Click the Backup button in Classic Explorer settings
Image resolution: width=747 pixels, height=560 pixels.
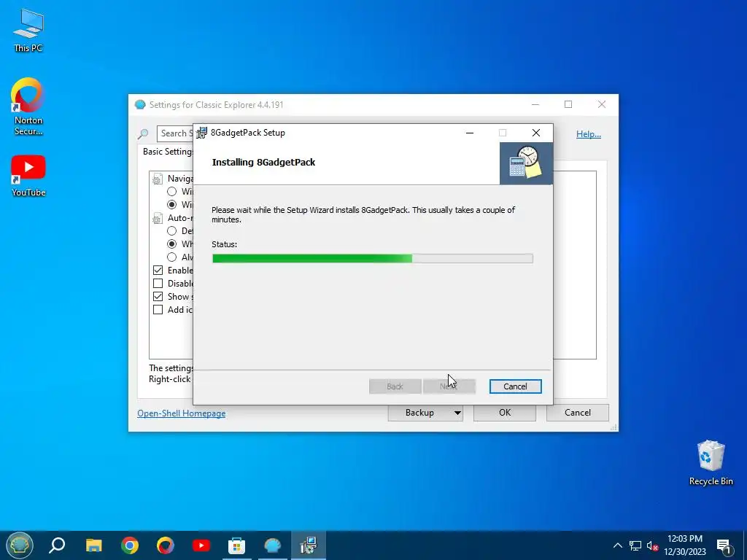click(x=419, y=413)
